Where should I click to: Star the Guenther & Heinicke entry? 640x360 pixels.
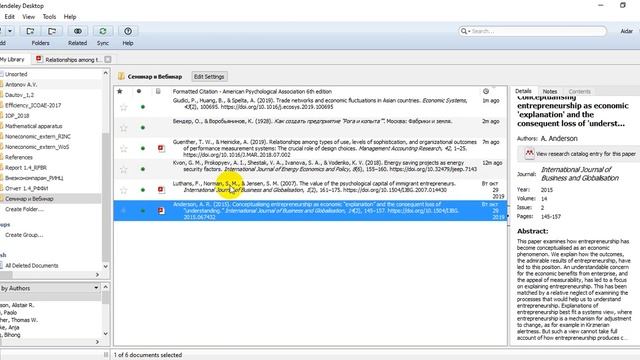click(x=124, y=149)
